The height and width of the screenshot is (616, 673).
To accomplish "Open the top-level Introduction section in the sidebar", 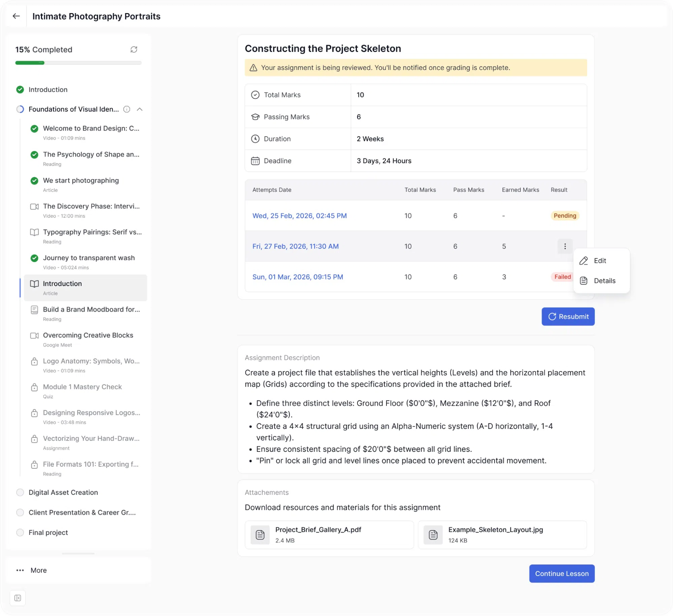I will (48, 89).
